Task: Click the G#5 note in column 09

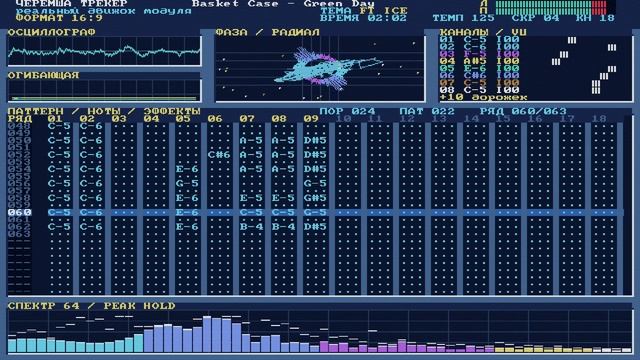Action: click(x=315, y=198)
